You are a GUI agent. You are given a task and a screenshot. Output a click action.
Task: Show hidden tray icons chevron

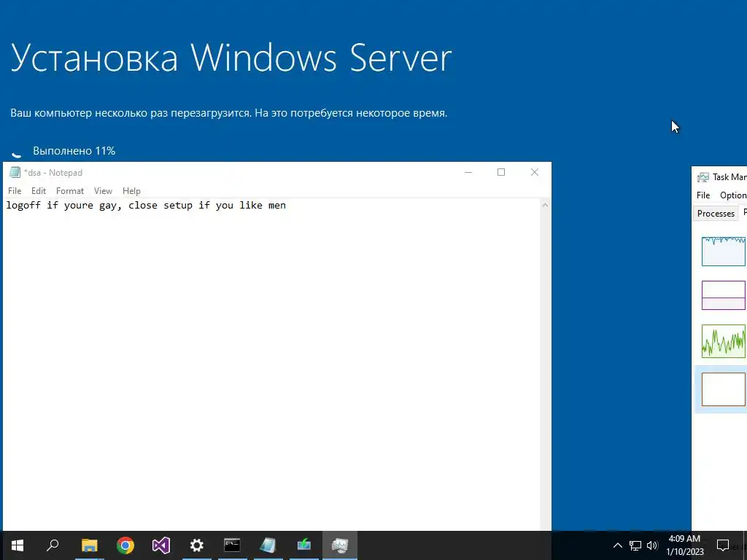pyautogui.click(x=617, y=545)
